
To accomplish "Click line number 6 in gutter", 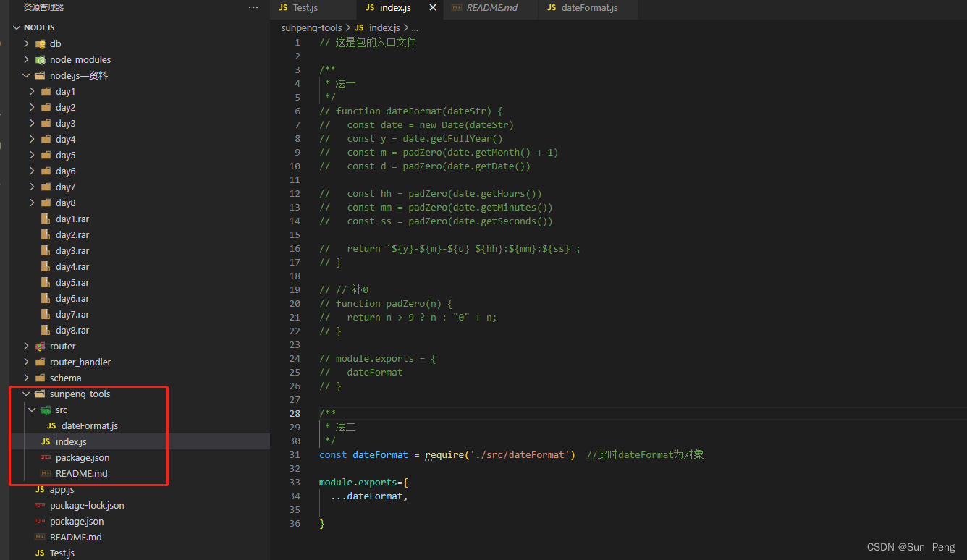I will pos(297,111).
